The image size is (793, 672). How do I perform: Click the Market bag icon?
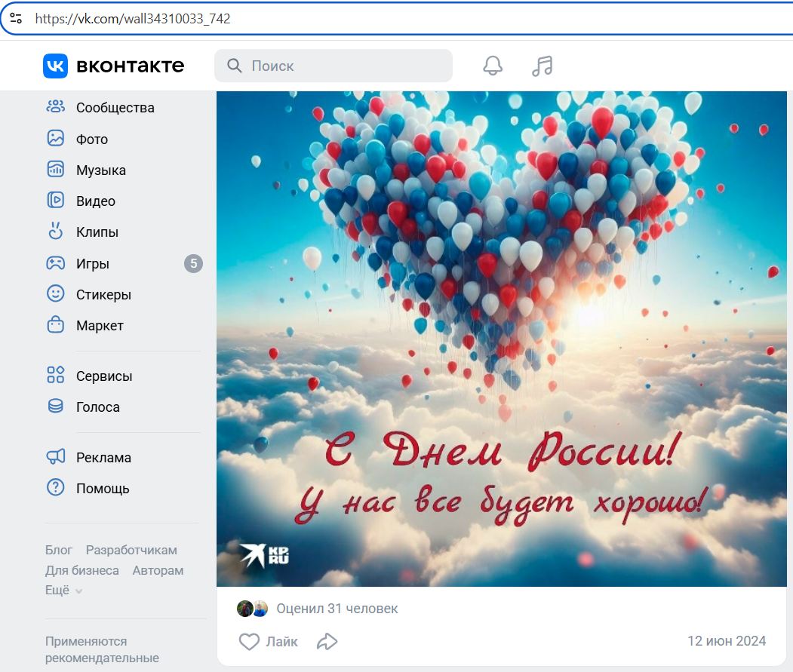pyautogui.click(x=56, y=325)
